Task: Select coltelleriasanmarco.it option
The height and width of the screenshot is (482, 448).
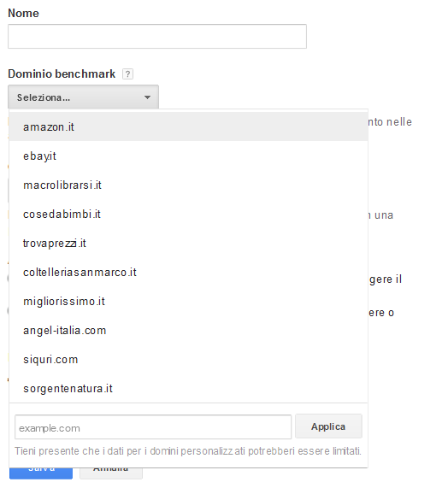Action: (188, 272)
